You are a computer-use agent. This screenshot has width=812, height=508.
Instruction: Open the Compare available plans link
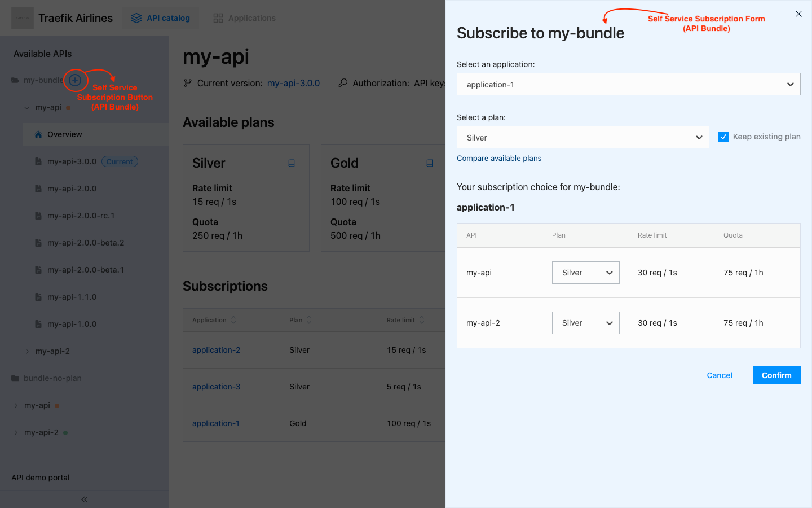point(498,158)
